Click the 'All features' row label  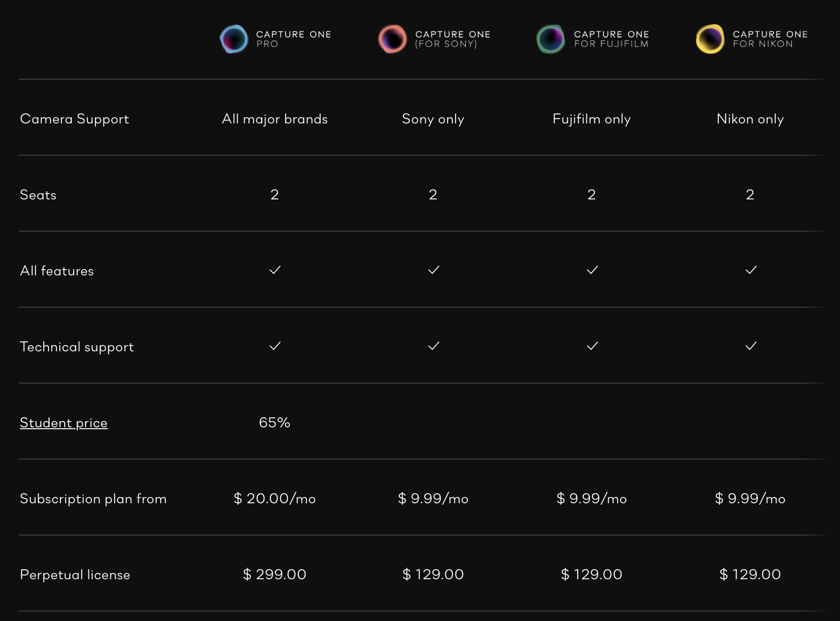click(x=57, y=271)
